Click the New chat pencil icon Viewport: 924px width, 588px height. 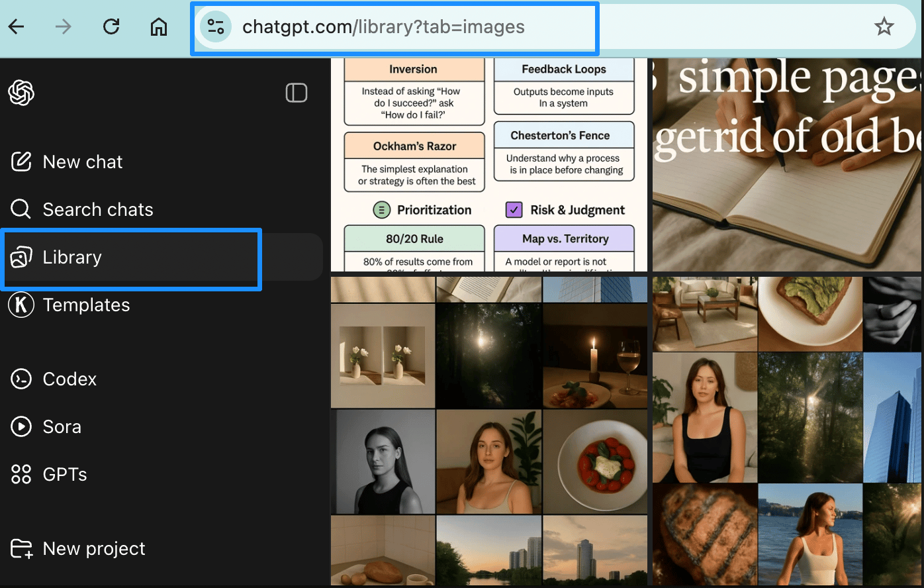pos(21,162)
